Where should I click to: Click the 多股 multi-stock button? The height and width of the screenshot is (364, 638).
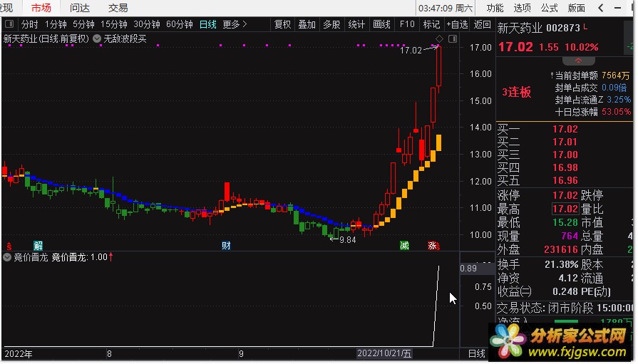point(331,24)
